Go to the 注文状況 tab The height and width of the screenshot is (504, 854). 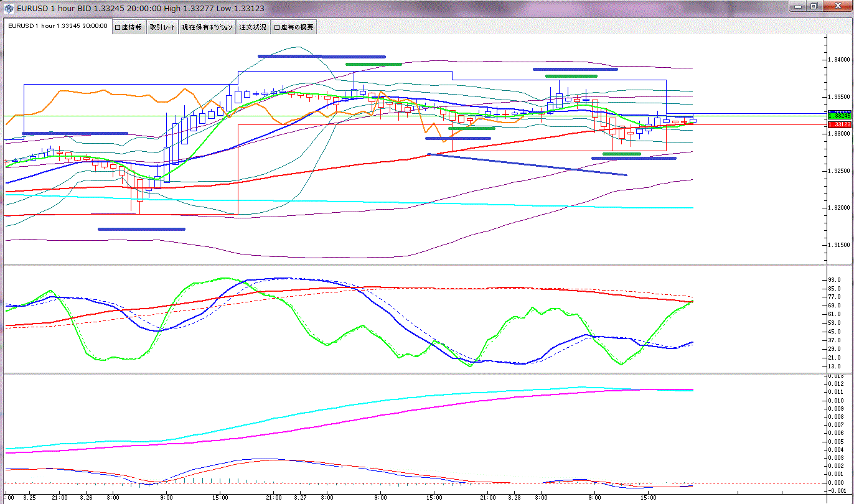[x=253, y=27]
